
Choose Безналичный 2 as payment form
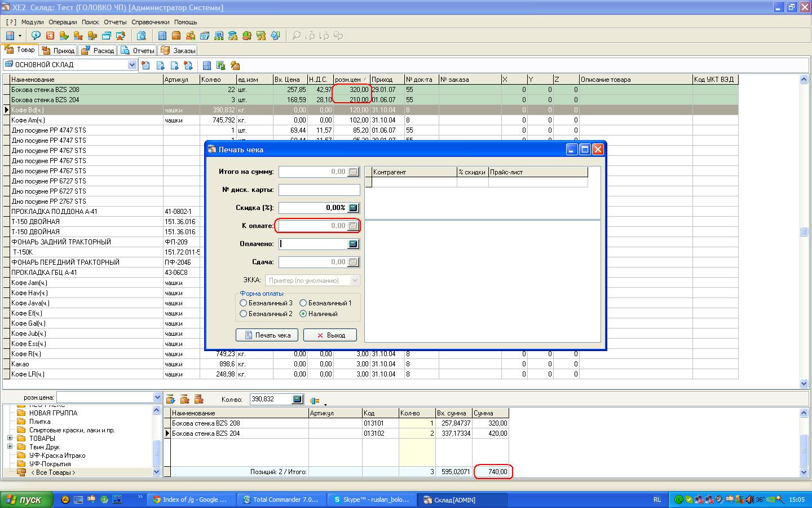click(x=244, y=314)
